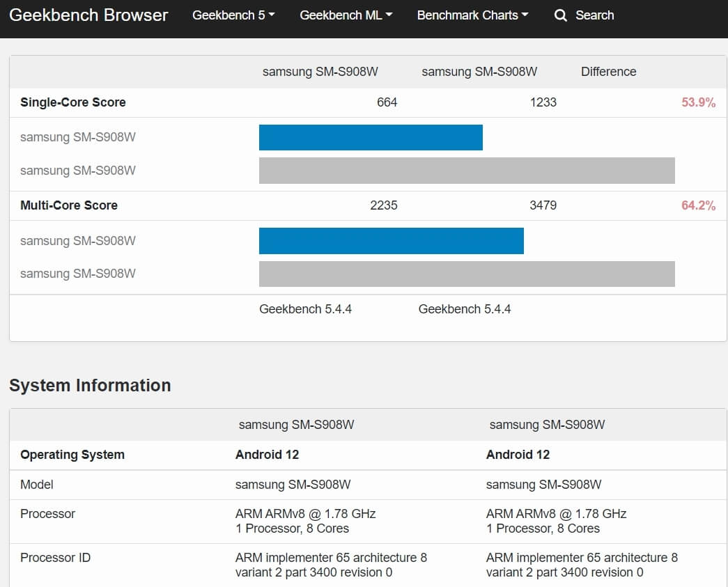Select the Processor ID row label
The width and height of the screenshot is (728, 587).
[x=55, y=557]
